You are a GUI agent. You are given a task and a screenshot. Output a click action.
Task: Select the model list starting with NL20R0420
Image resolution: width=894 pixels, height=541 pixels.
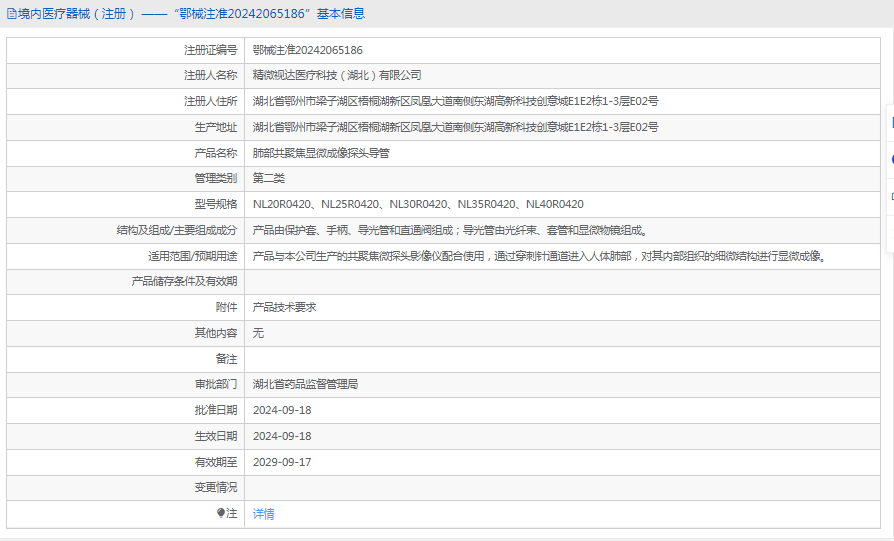tap(418, 204)
